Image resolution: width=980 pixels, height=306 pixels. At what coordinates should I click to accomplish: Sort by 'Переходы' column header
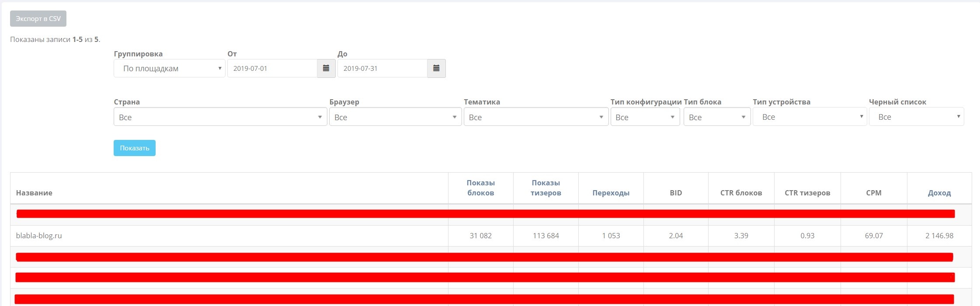click(x=611, y=193)
